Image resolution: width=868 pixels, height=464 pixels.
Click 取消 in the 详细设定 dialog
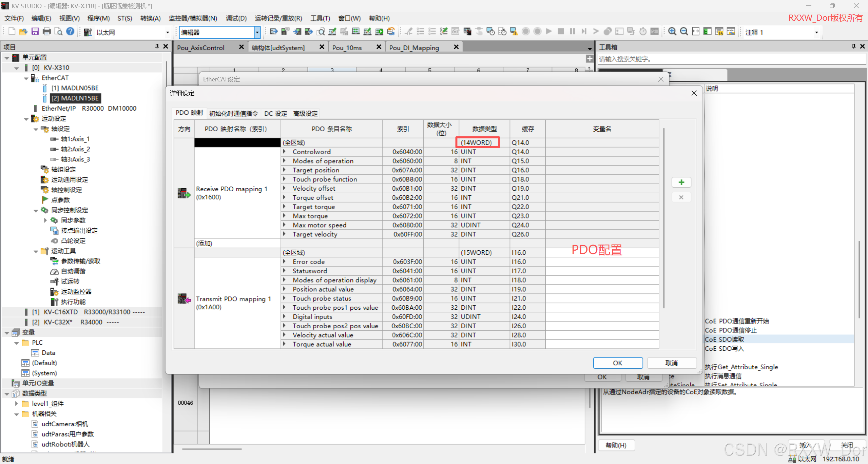pyautogui.click(x=671, y=363)
